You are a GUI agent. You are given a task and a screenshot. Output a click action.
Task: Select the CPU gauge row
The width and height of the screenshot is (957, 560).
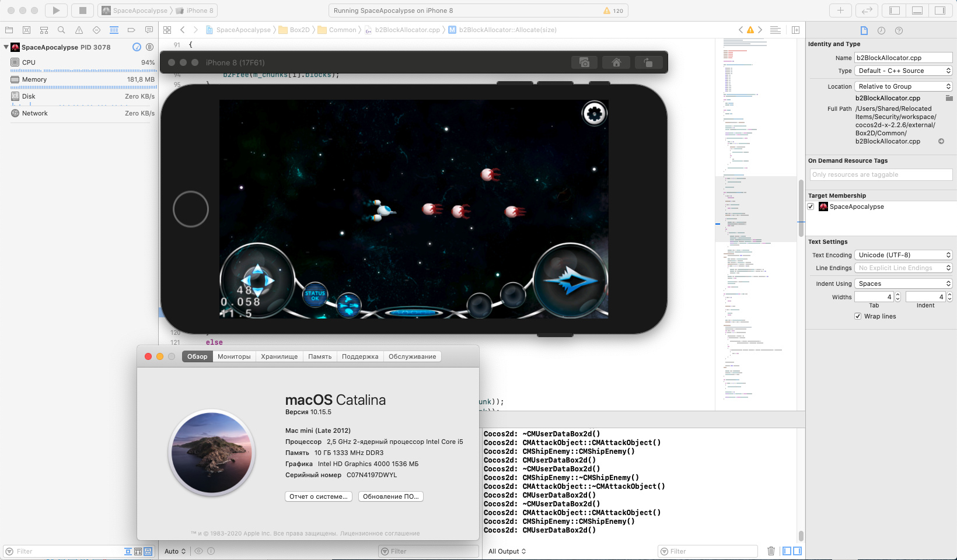tap(83, 62)
